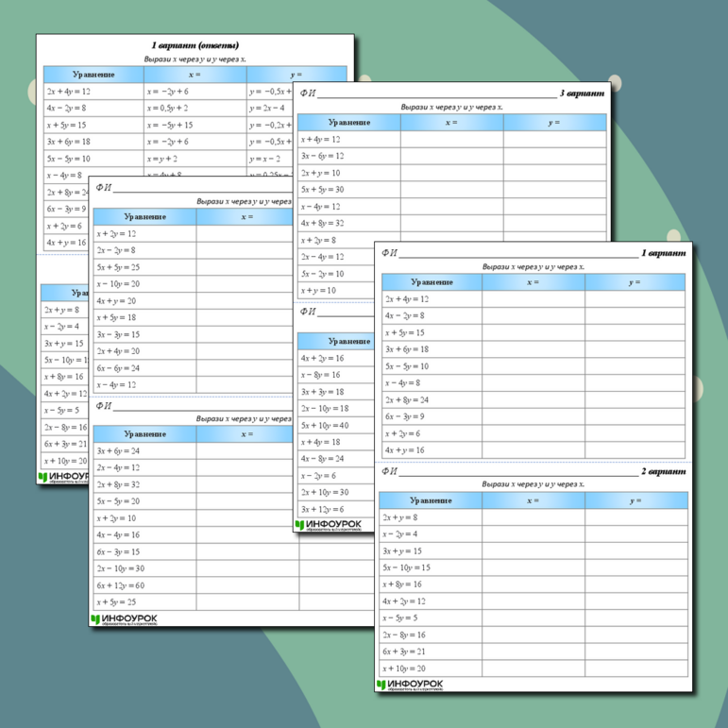This screenshot has width=728, height=728.
Task: Select the equation "2x − 10y = 30"
Action: click(x=120, y=568)
